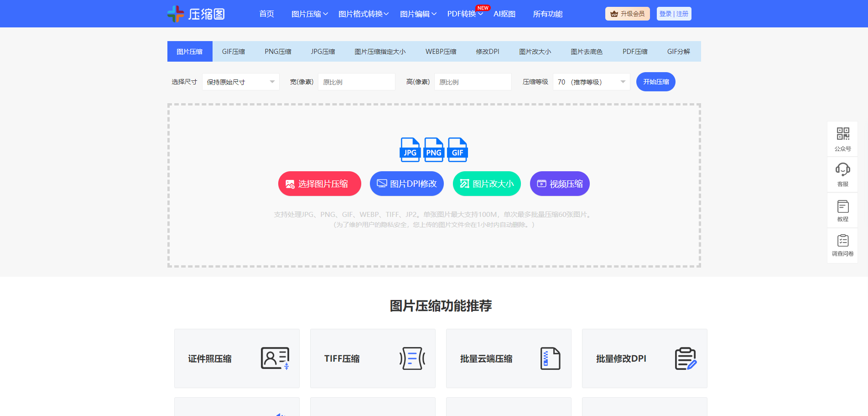Image resolution: width=868 pixels, height=416 pixels.
Task: Click the purple 视频压缩 button
Action: point(560,184)
